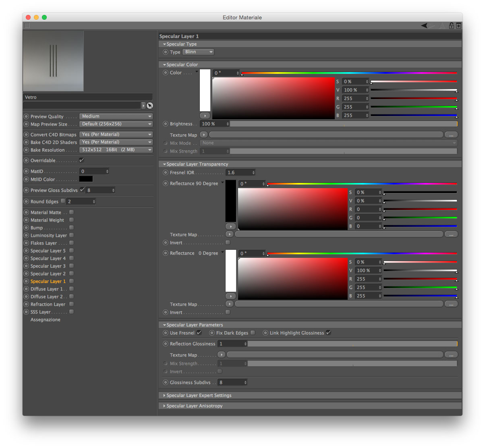
Task: Toggle the Overridable checkbox
Action: (x=81, y=160)
